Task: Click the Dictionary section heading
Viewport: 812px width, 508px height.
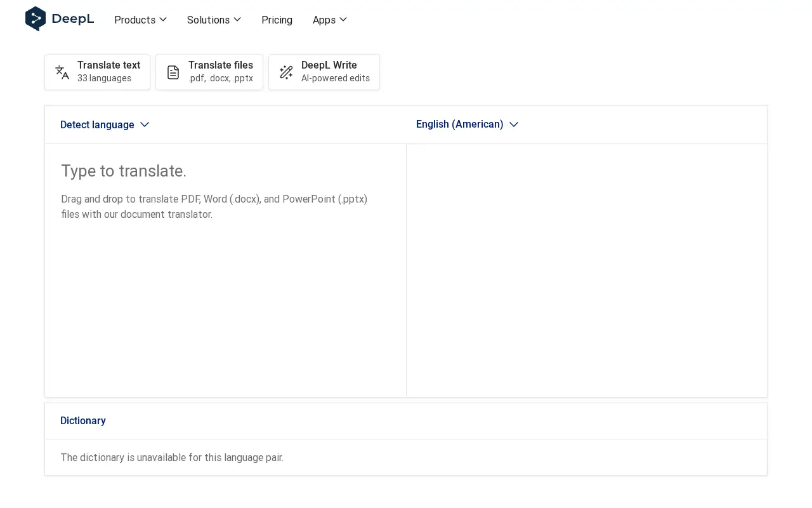Action: (x=83, y=421)
